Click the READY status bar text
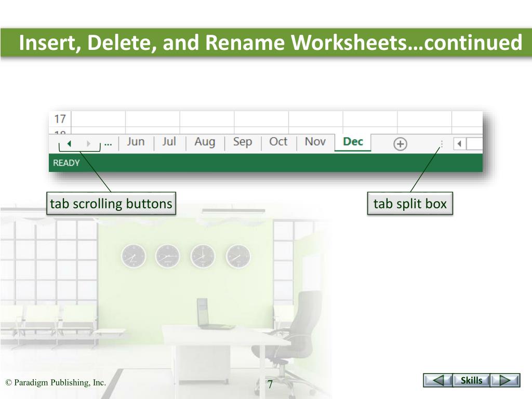Image resolution: width=532 pixels, height=399 pixels. 66,163
